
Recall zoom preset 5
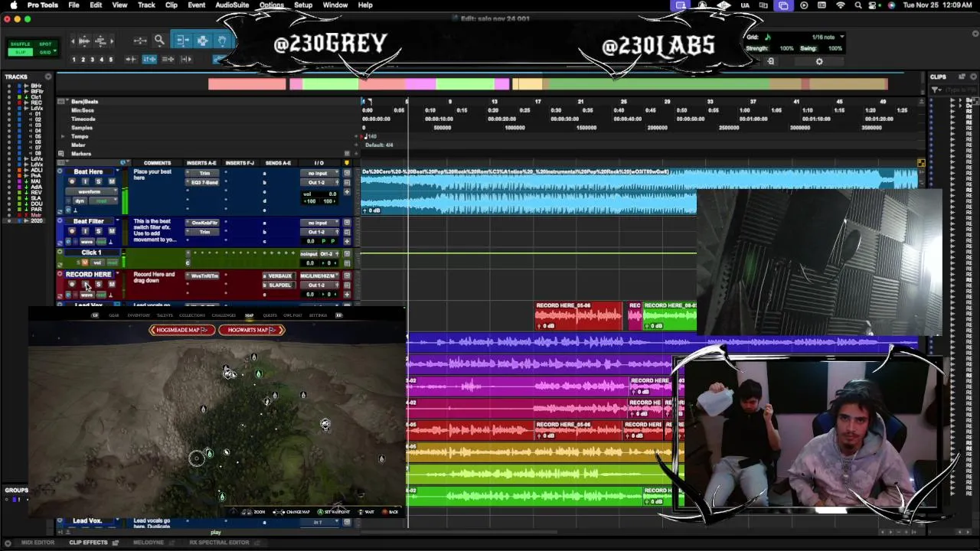[111, 60]
